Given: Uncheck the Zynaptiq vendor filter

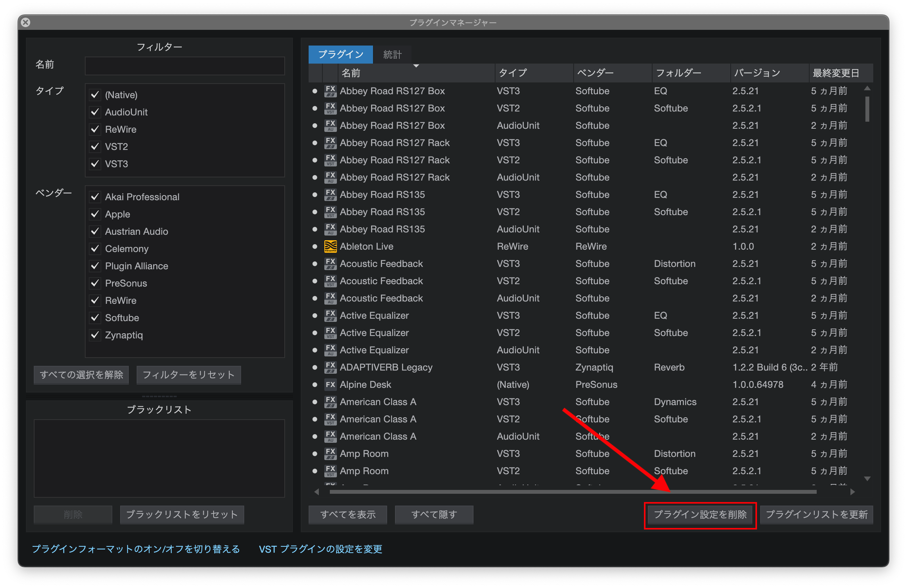Looking at the screenshot, I should click(x=95, y=335).
